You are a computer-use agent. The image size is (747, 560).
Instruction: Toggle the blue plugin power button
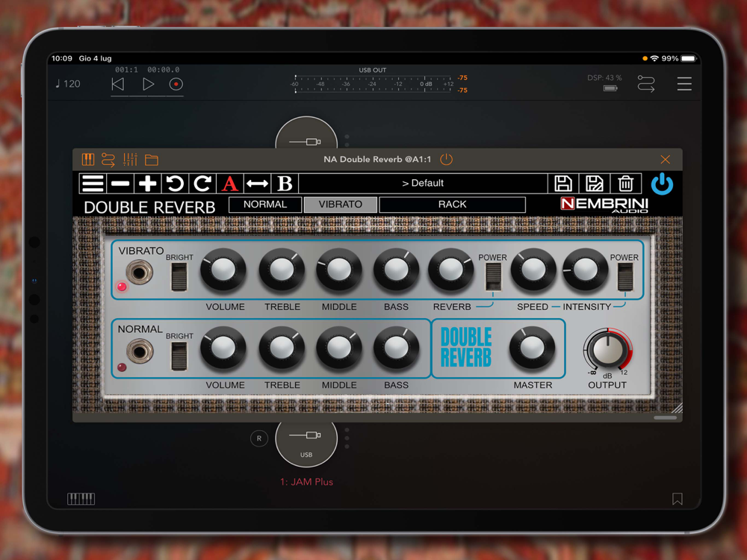(662, 184)
